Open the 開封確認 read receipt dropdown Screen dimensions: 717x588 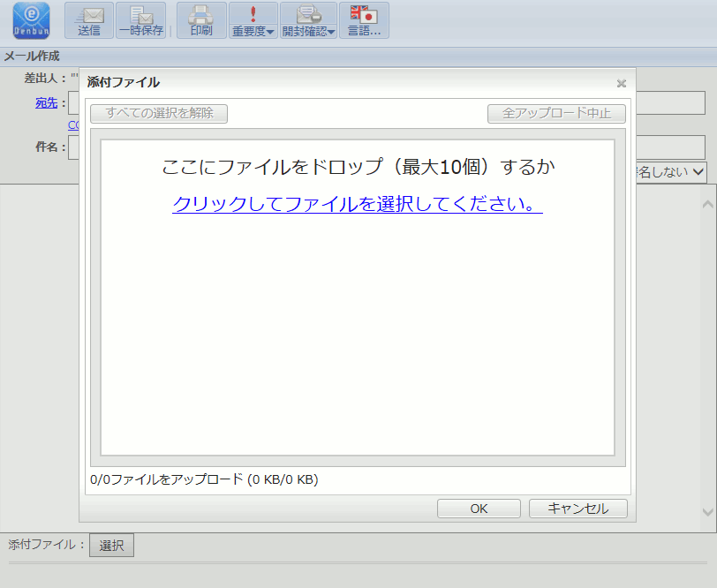pyautogui.click(x=308, y=20)
